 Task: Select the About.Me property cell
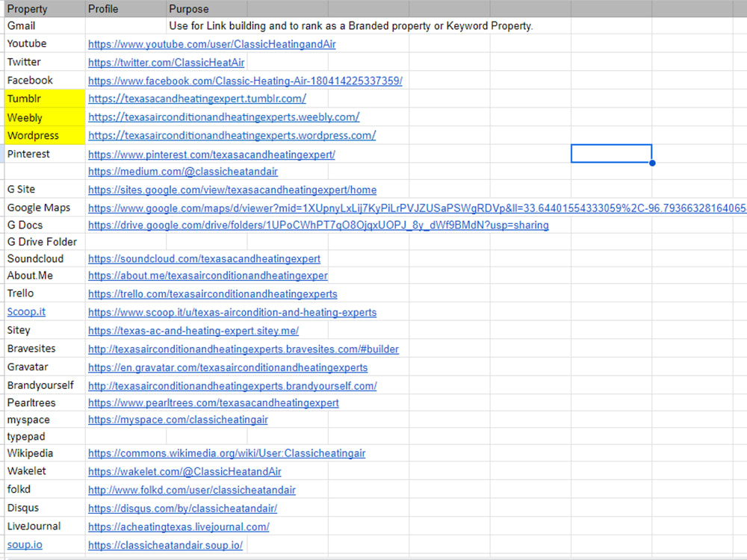(x=45, y=276)
